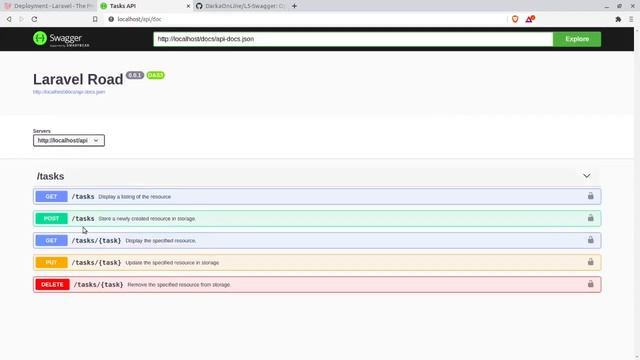640x360 pixels.
Task: Open the browser hamburger menu
Action: (631, 19)
